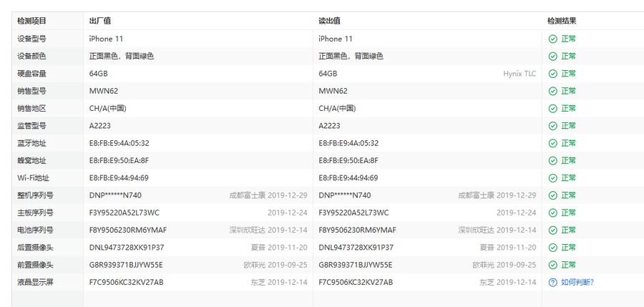Screen dimensions: 644x307
Task: Select the 蓝牙地址 row label
Action: click(31, 143)
